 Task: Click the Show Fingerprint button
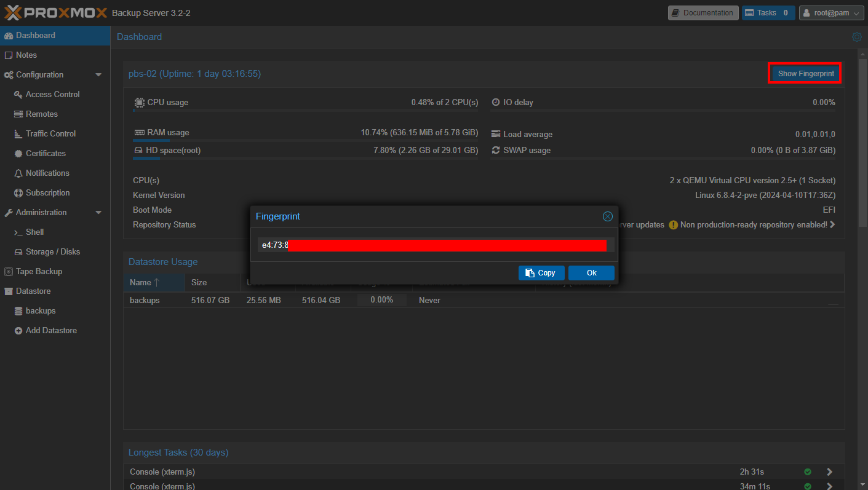(x=806, y=74)
